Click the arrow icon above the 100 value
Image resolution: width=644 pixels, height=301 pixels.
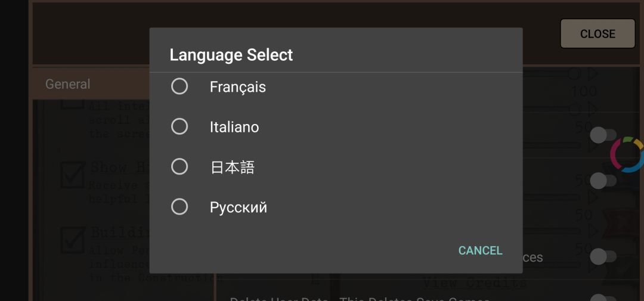(x=593, y=75)
